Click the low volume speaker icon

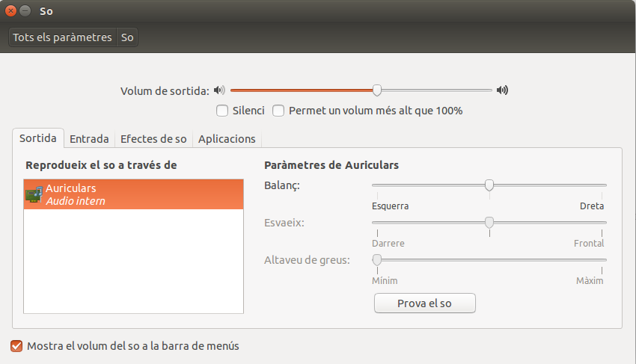[x=218, y=90]
